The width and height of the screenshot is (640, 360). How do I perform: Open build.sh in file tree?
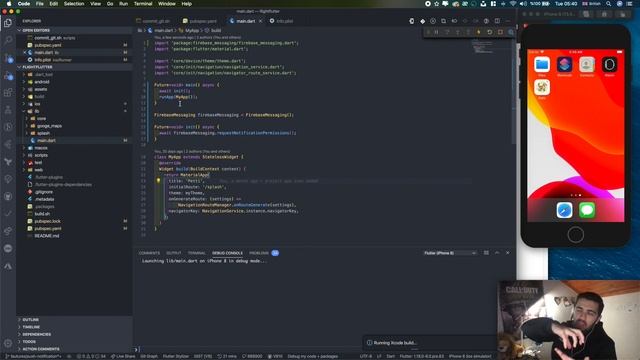pyautogui.click(x=42, y=214)
